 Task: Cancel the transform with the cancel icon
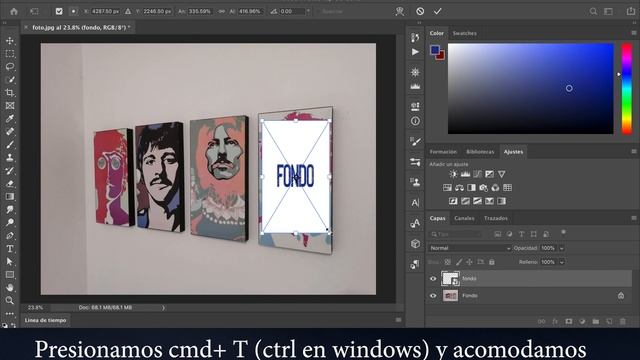(x=420, y=11)
